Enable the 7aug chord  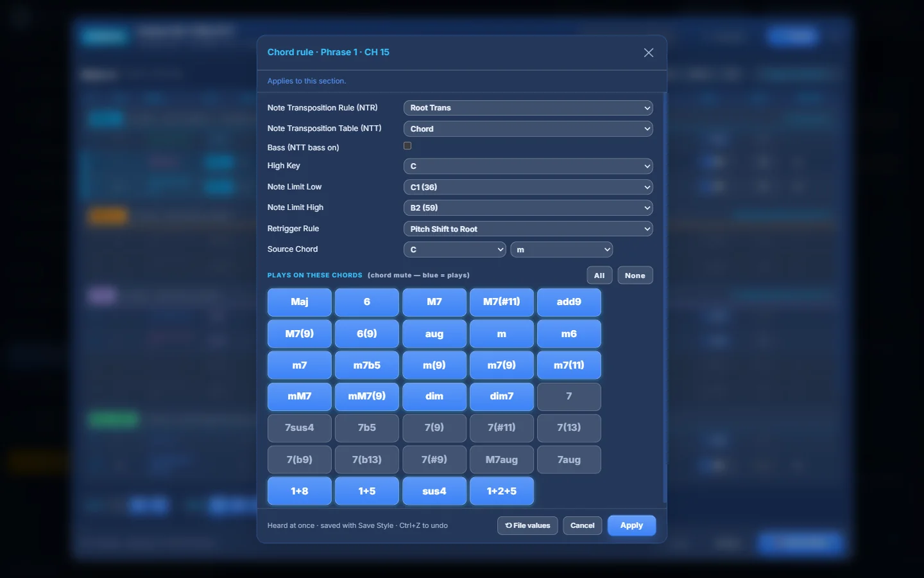(x=569, y=460)
